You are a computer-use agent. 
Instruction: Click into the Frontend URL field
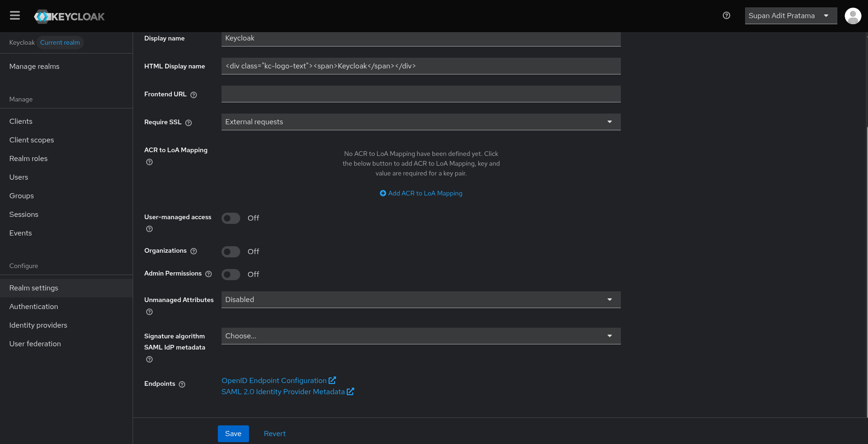[421, 94]
